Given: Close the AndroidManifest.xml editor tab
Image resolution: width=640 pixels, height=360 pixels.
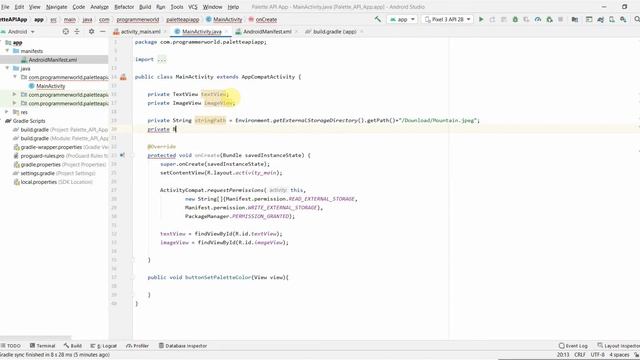Looking at the screenshot, I should click(296, 31).
